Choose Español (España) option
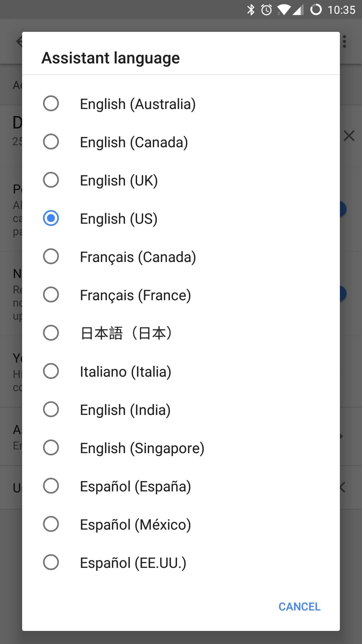Screen dimensions: 362x644 coord(51,486)
